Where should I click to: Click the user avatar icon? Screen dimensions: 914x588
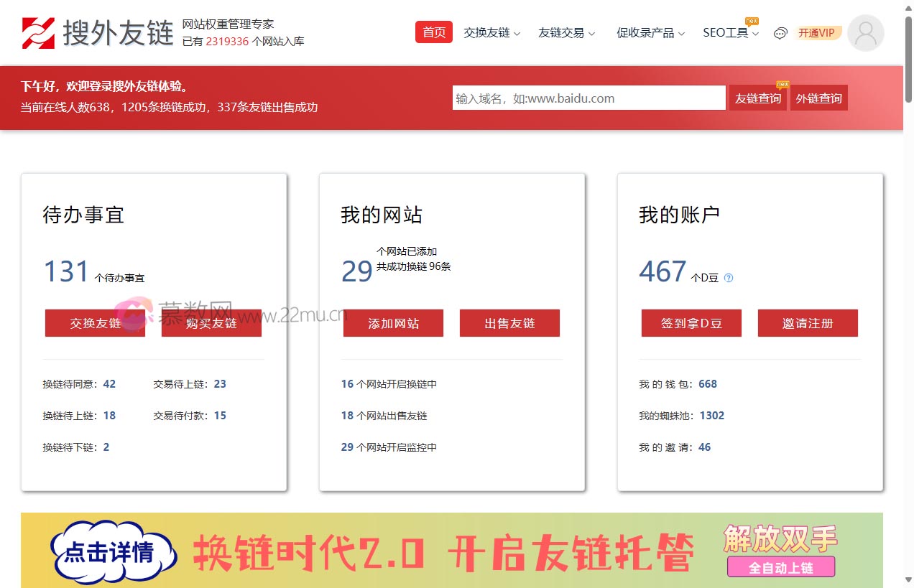865,33
